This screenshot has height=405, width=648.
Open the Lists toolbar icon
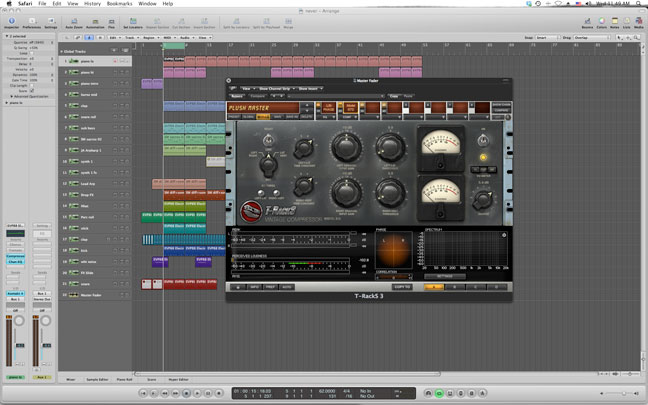[627, 21]
